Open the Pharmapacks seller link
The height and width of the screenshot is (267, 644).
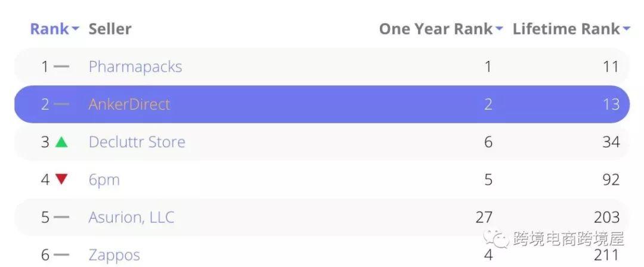135,67
